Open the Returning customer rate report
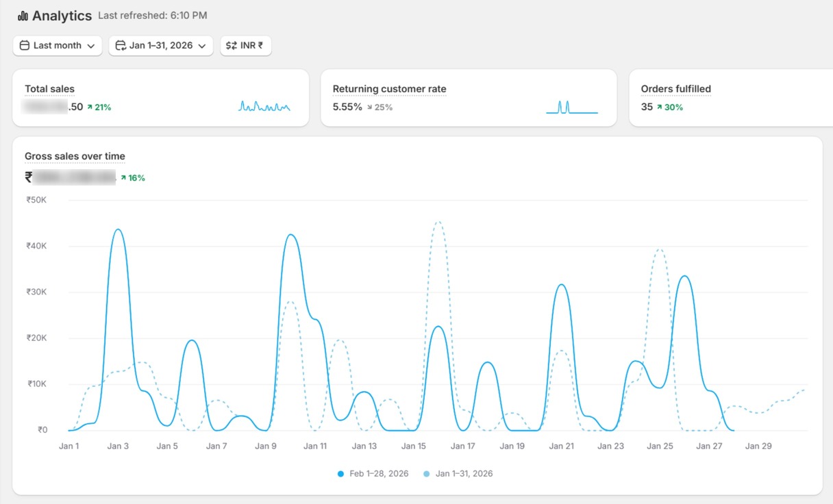 (x=389, y=89)
